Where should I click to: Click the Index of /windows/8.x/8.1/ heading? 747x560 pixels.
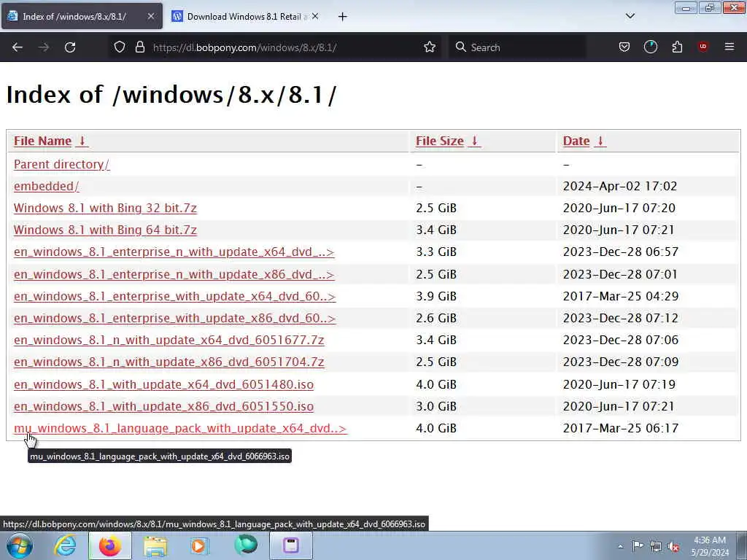tap(171, 94)
